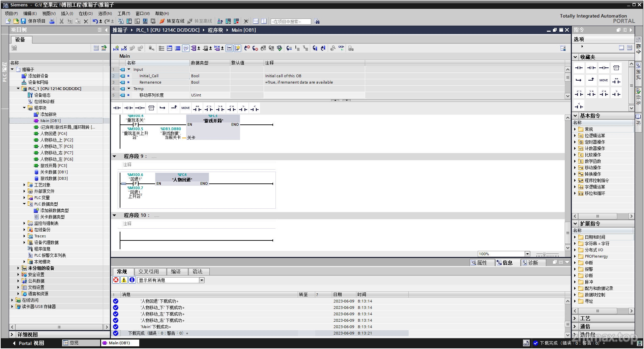Expand PLC 变量 node in project tree

tap(24, 198)
